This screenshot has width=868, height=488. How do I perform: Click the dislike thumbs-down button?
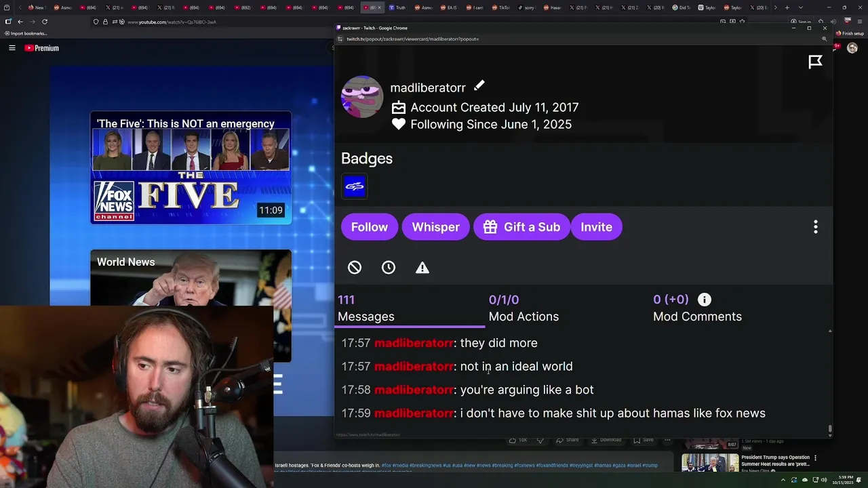(x=540, y=440)
